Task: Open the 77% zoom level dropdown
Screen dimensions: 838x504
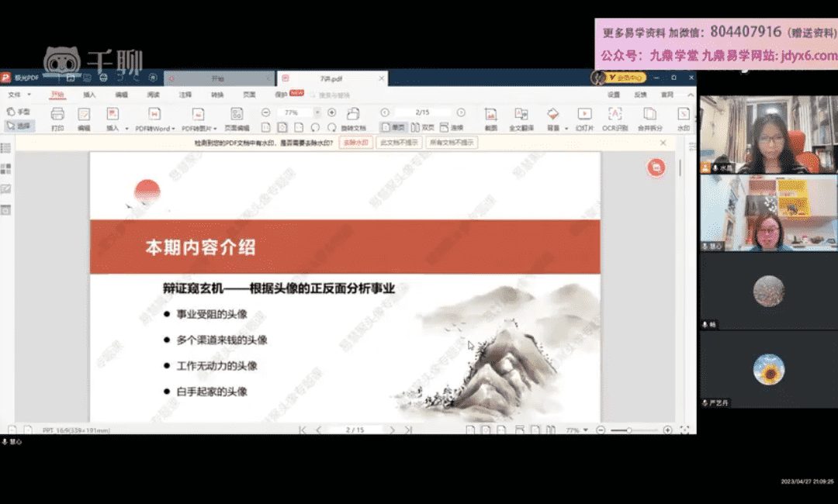Action: point(317,112)
